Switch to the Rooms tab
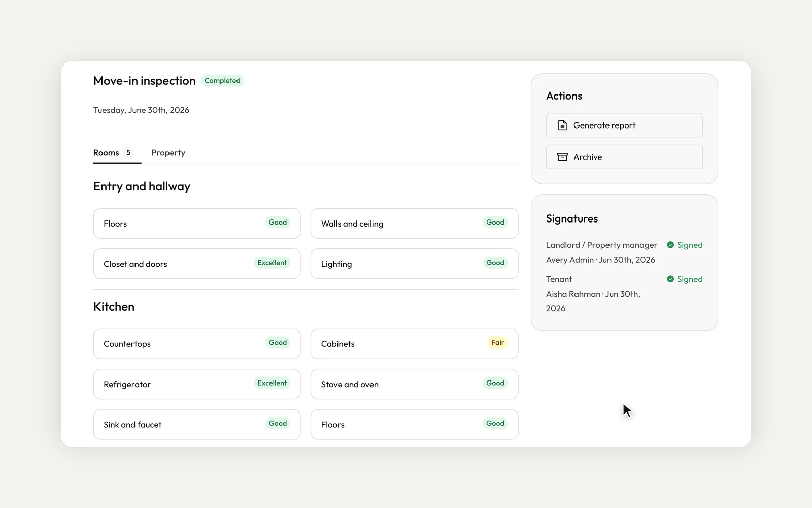This screenshot has width=812, height=508. click(117, 153)
